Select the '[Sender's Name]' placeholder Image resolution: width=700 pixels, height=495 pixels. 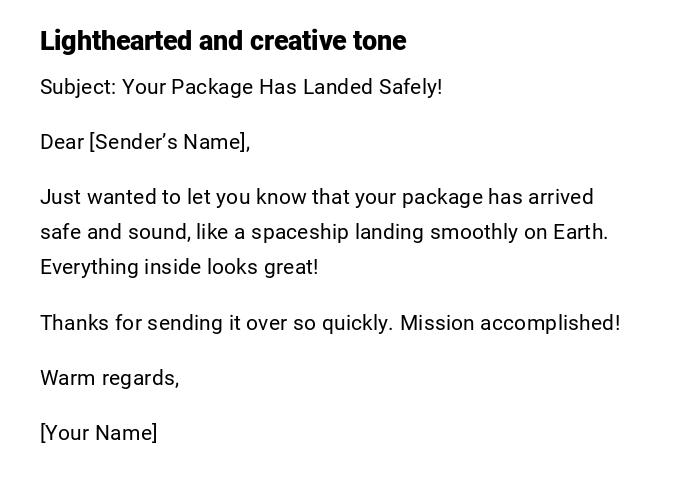[x=168, y=142]
